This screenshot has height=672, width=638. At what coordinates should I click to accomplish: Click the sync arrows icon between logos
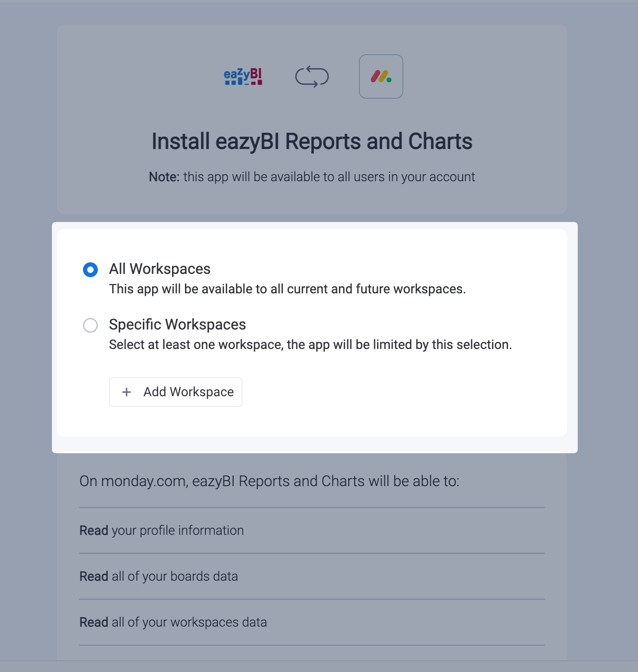(312, 76)
